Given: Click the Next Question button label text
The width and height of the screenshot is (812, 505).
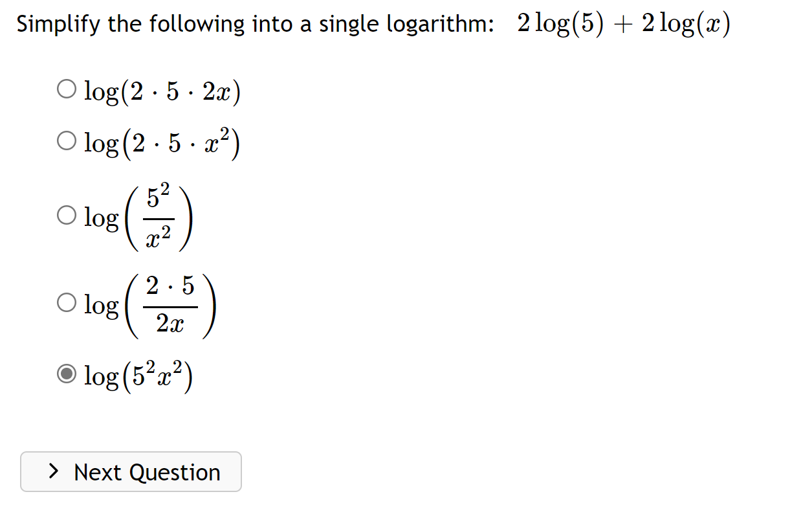Looking at the screenshot, I should pyautogui.click(x=147, y=472).
